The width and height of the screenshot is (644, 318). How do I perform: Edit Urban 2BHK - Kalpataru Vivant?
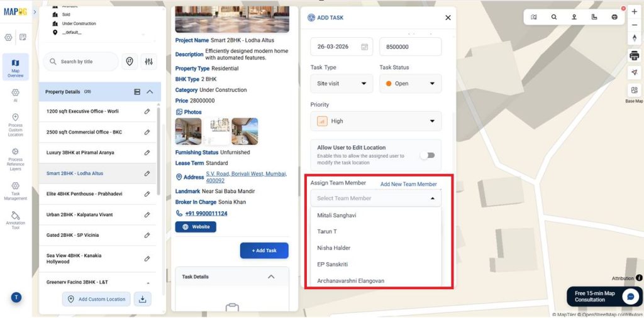coord(147,214)
